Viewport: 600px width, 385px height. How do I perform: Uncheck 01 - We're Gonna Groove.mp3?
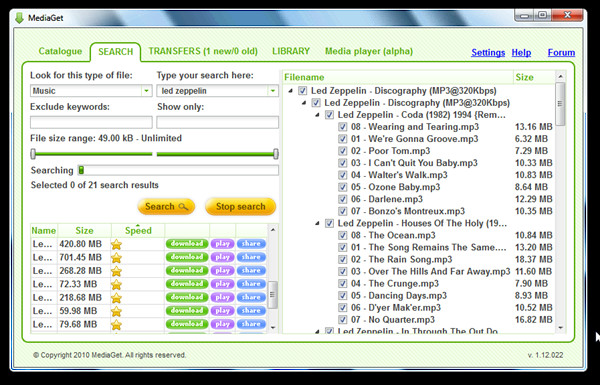tap(342, 139)
